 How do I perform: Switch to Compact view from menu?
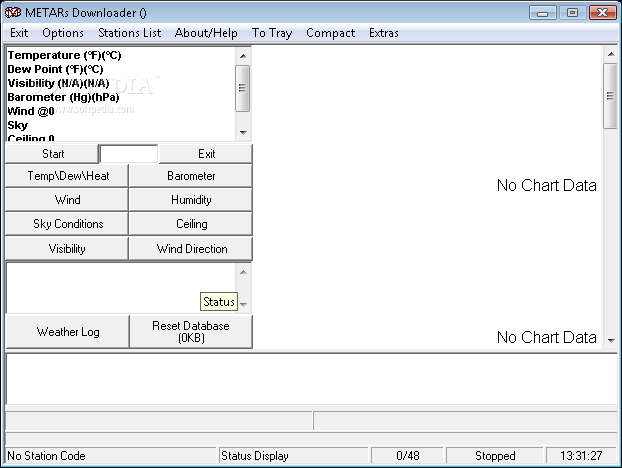[x=331, y=33]
